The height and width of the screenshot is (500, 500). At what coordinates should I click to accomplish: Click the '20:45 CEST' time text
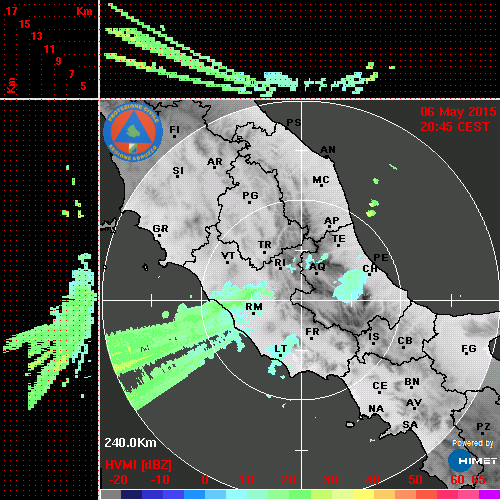tap(455, 127)
